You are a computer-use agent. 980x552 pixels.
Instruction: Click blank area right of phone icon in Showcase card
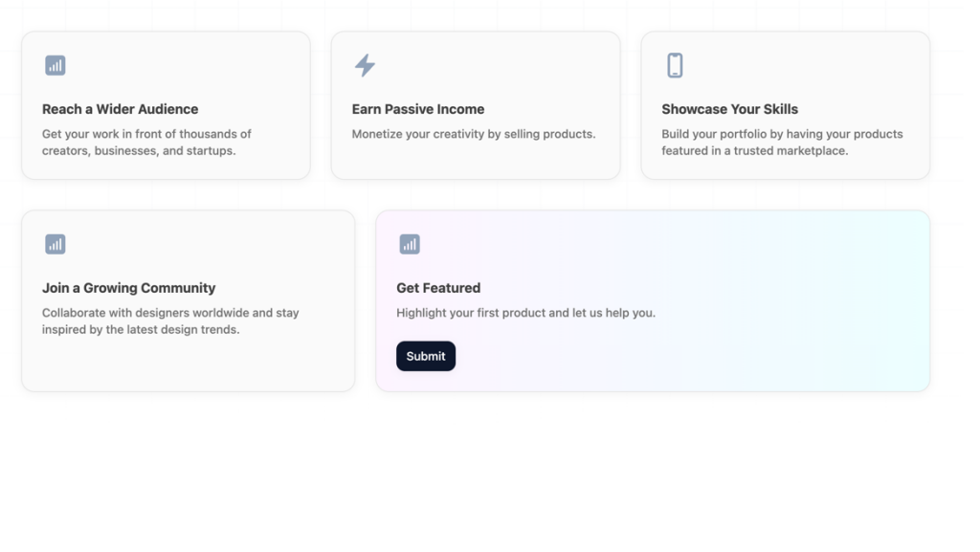click(804, 65)
